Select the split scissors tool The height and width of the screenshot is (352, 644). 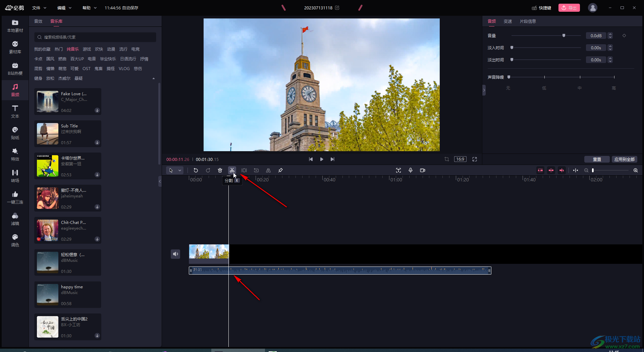pyautogui.click(x=232, y=170)
